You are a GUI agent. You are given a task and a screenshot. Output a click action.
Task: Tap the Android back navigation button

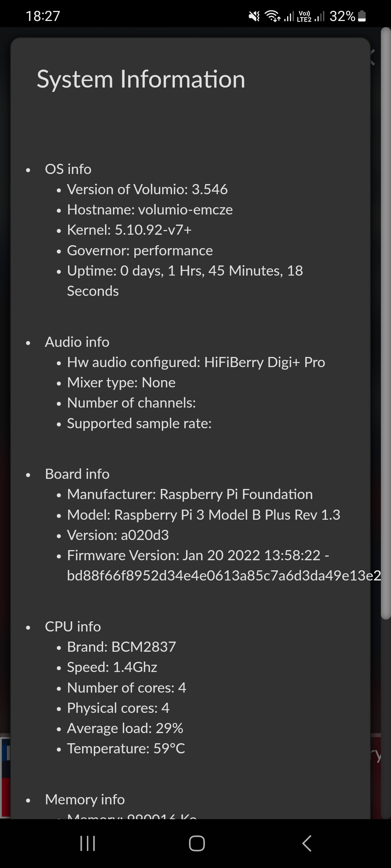306,843
